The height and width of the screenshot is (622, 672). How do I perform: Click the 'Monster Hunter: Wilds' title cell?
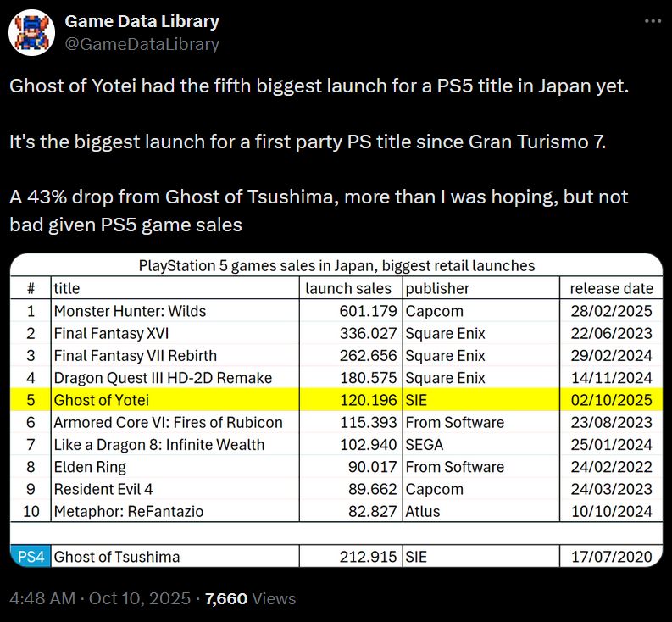(x=175, y=311)
